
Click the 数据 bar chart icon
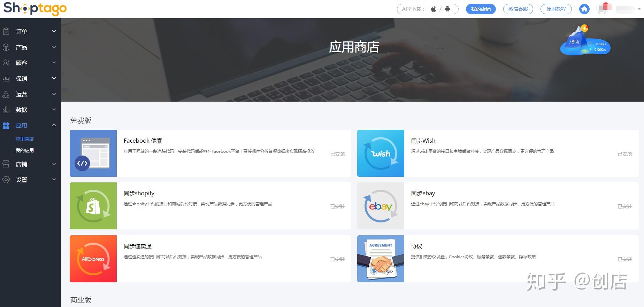[6, 110]
